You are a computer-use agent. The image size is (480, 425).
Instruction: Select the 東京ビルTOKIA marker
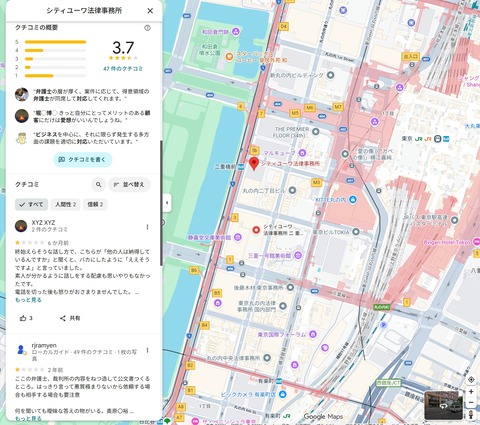(356, 232)
